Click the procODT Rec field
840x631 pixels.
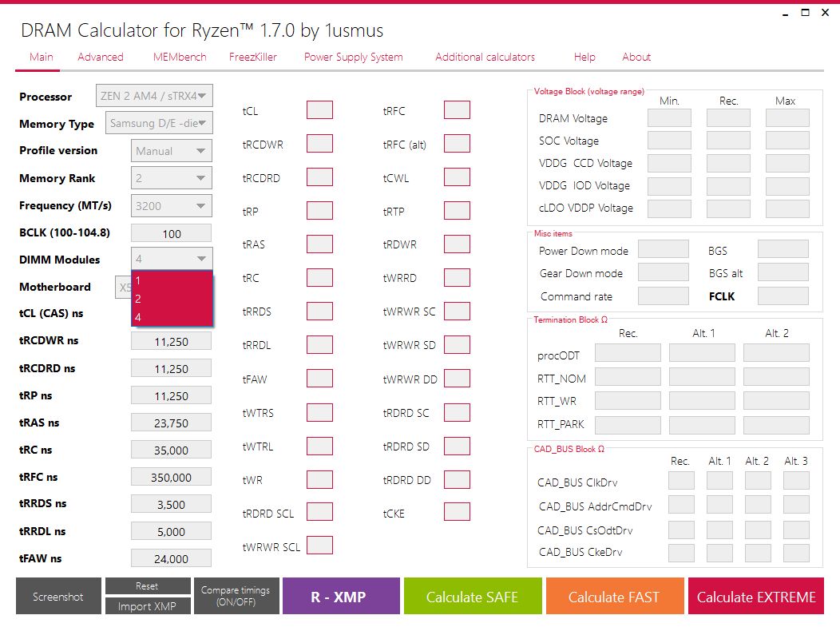[628, 353]
